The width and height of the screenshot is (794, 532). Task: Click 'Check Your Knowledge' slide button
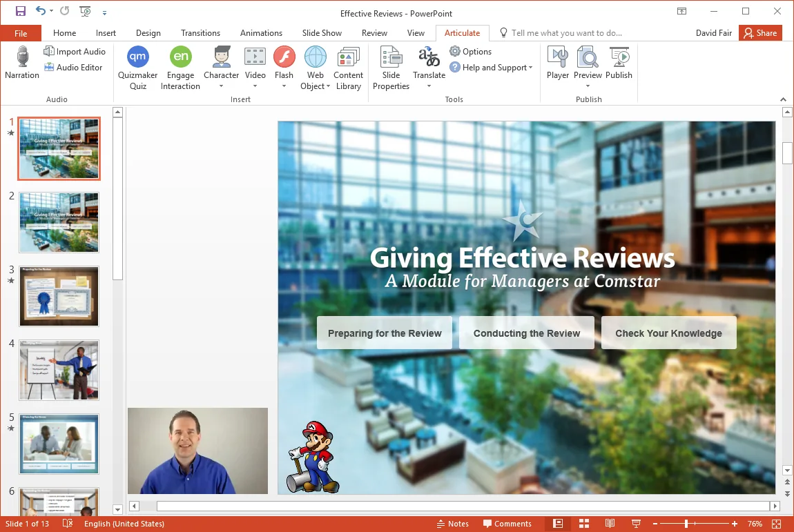tap(668, 333)
